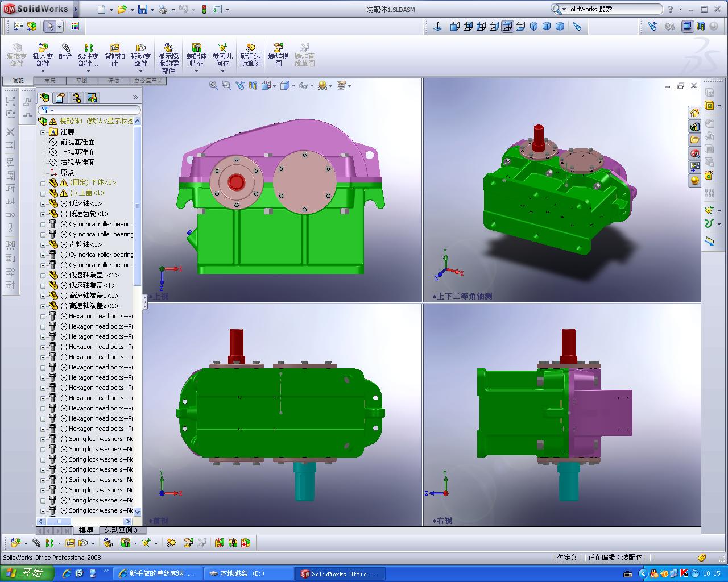
Task: Open the SolidWorks Resources home pane icon
Action: click(x=694, y=113)
